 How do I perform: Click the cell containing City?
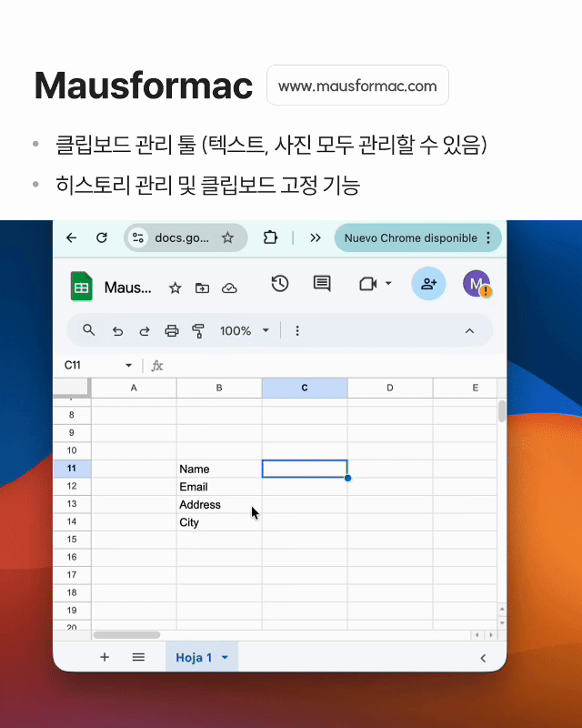pos(219,522)
